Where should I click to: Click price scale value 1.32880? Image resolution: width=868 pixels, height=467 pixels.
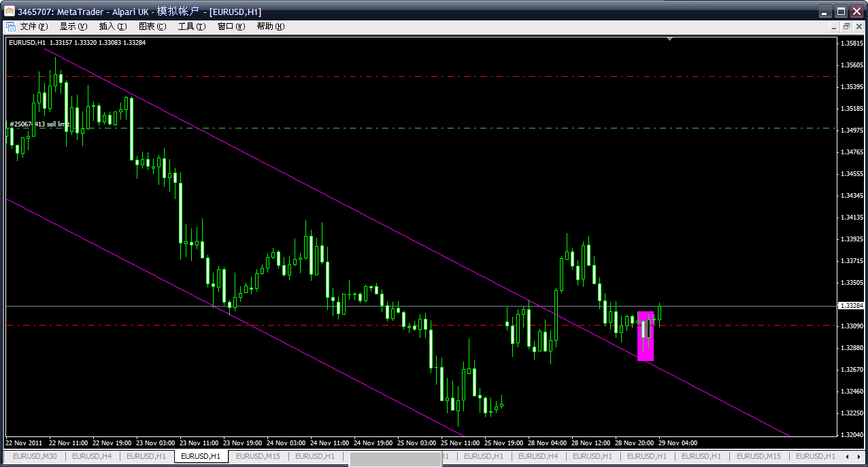click(x=852, y=348)
